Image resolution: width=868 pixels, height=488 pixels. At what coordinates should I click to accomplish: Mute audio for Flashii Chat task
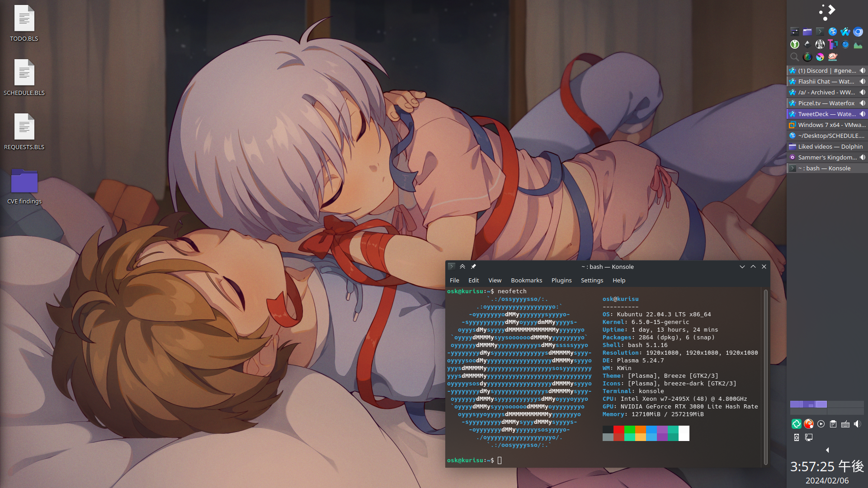[x=863, y=81]
